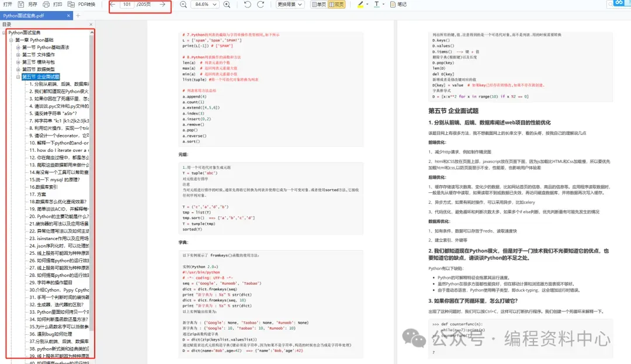Click the outline panel vertical scrollbar
Viewport: 631px width, 364px height.
pyautogui.click(x=92, y=183)
